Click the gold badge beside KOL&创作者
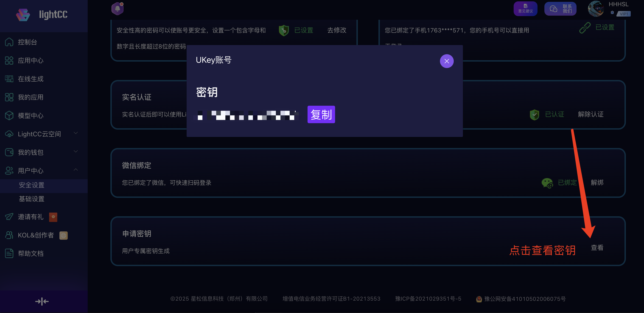 point(64,235)
